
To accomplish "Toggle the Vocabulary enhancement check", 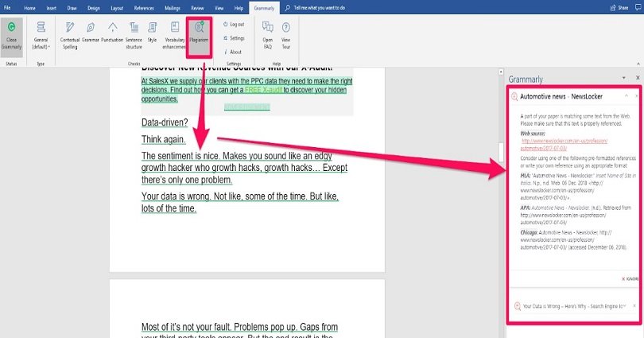I will (175, 36).
